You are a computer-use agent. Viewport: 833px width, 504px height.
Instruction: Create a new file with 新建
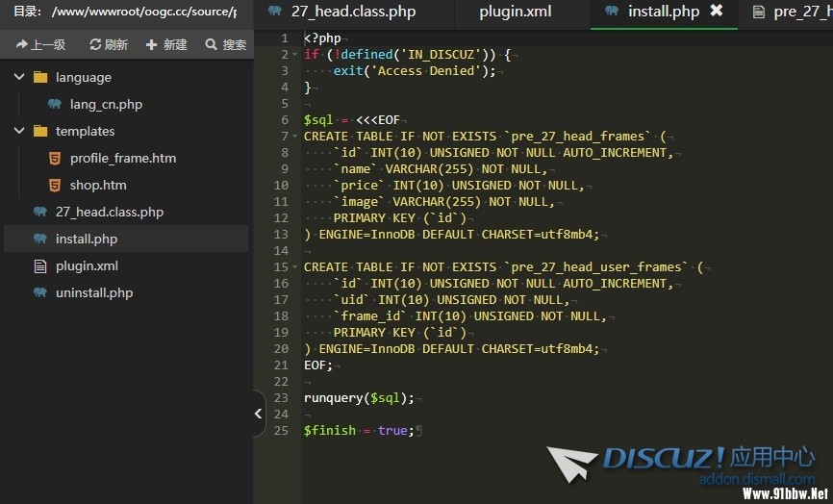166,44
